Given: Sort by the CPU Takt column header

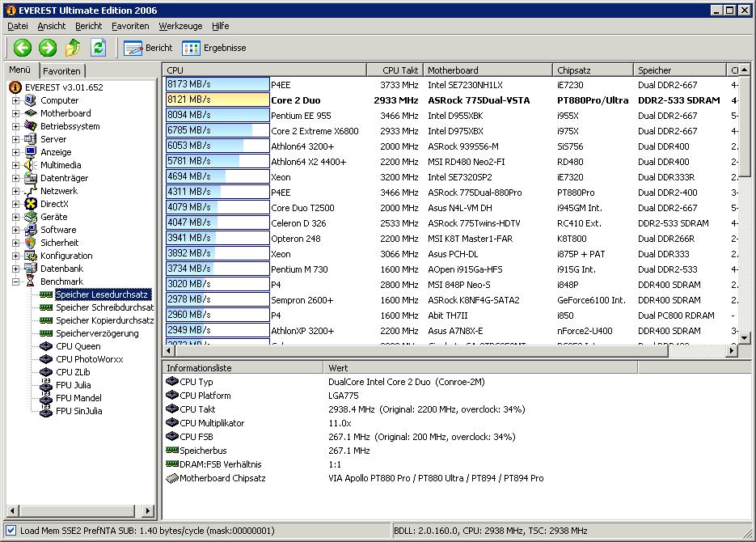Looking at the screenshot, I should 395,70.
